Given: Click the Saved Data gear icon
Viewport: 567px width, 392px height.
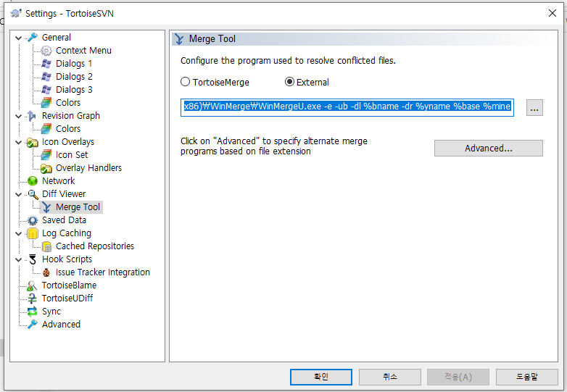Looking at the screenshot, I should point(33,220).
